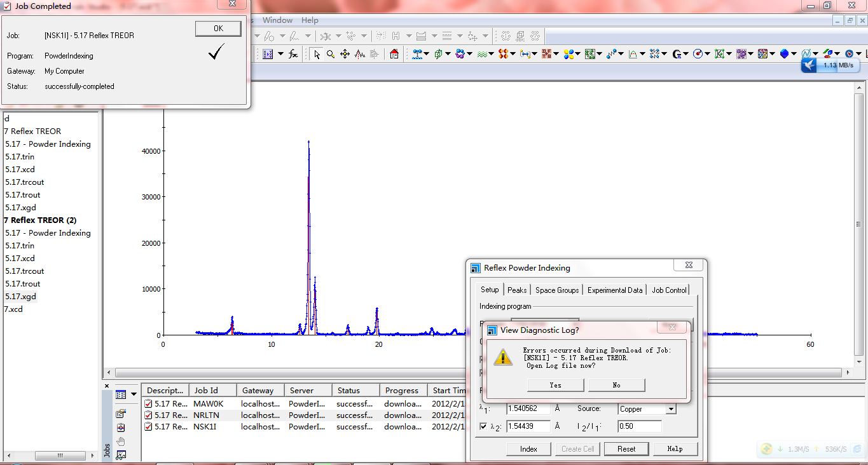The height and width of the screenshot is (465, 868).
Task: Open the purple-blue sphere cluster module icon
Action: point(460,54)
